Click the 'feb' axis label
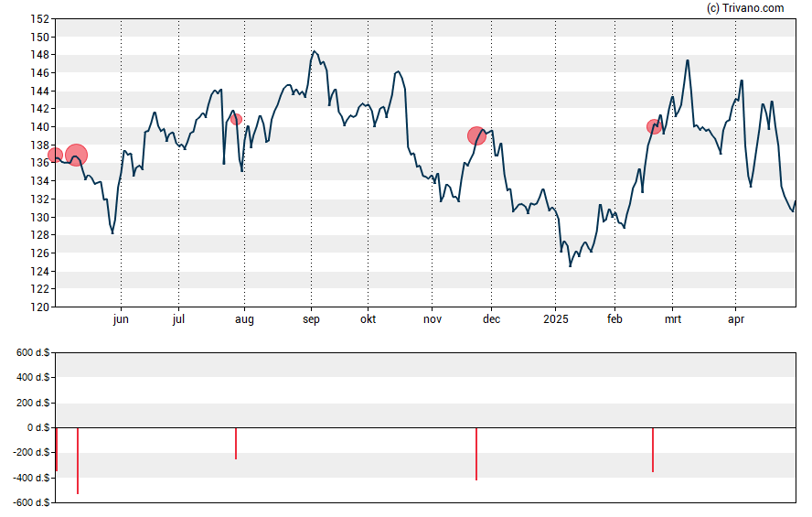 (x=614, y=318)
